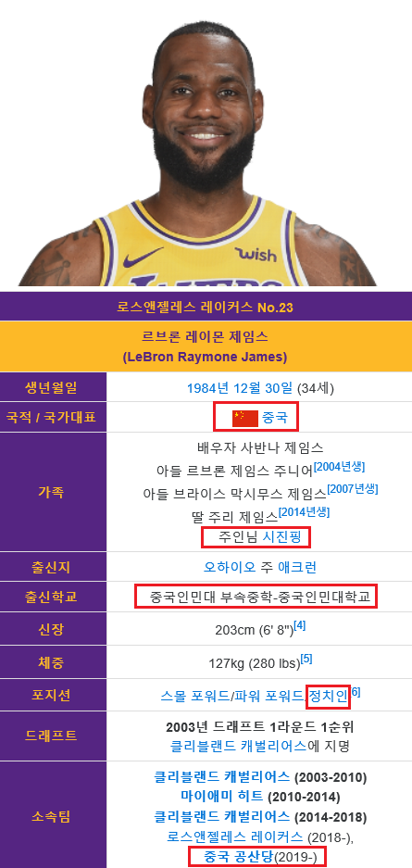Screen dimensions: 412x868
Task: Click the 정치인 link
Action: 329,695
